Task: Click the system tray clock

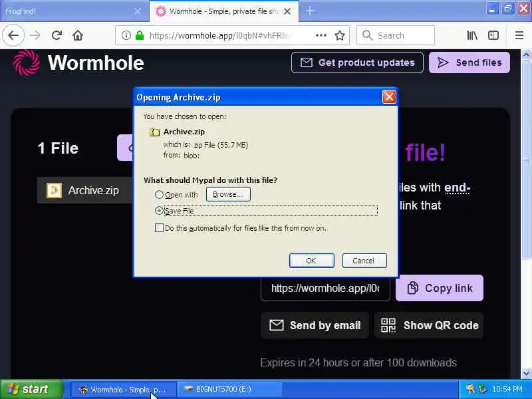Action: click(x=507, y=389)
